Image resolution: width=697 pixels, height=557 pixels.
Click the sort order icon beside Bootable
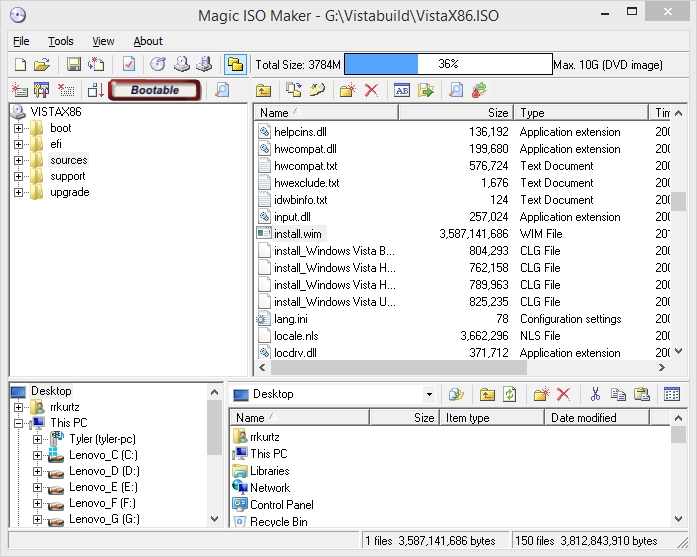point(96,90)
